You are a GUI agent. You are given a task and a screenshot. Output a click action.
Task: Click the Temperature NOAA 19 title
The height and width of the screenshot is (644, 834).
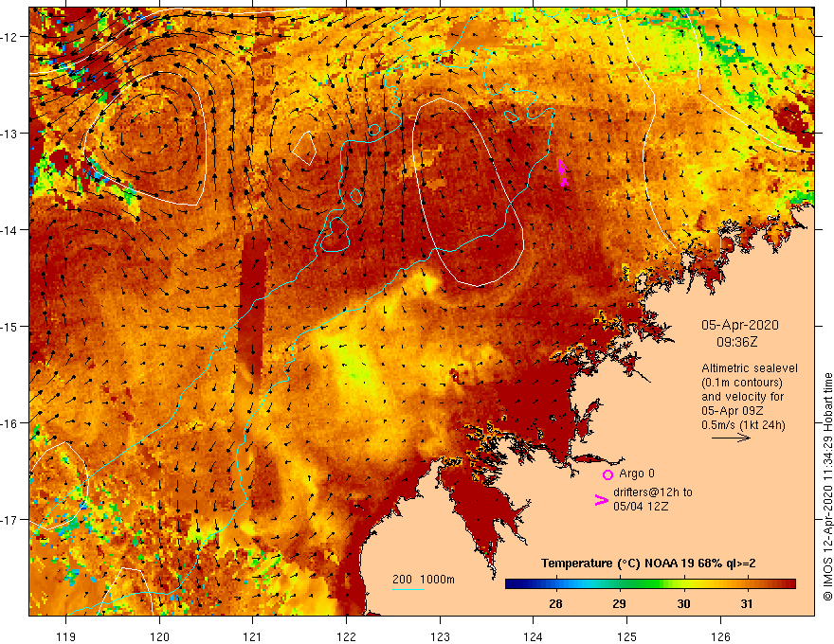(648, 563)
